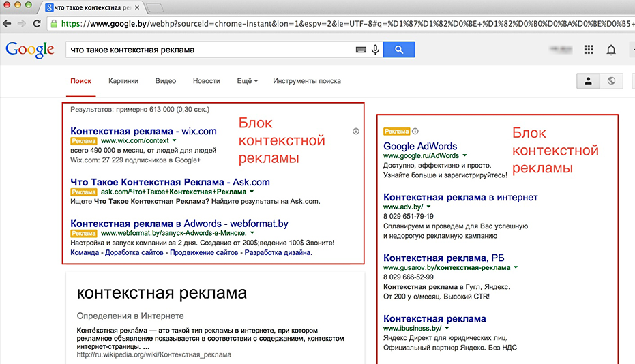The height and width of the screenshot is (364, 635).
Task: Click the Продвижение сайтов sitelink
Action: pos(204,253)
